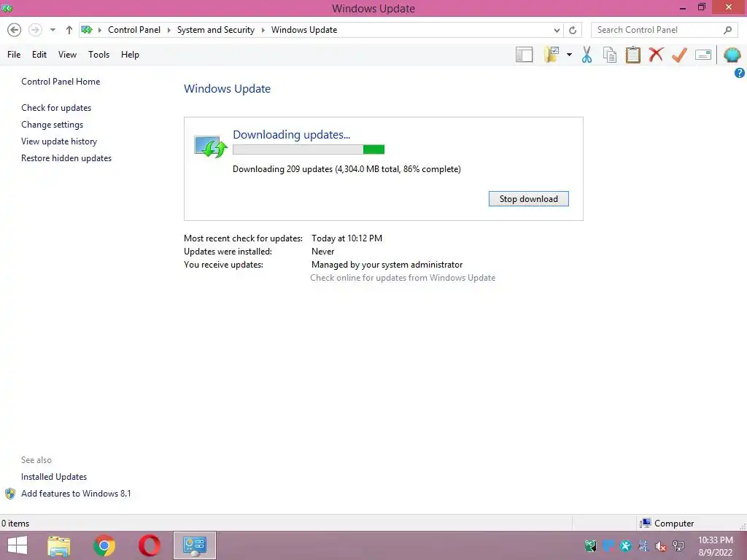Open View update history
The image size is (747, 560).
click(59, 141)
